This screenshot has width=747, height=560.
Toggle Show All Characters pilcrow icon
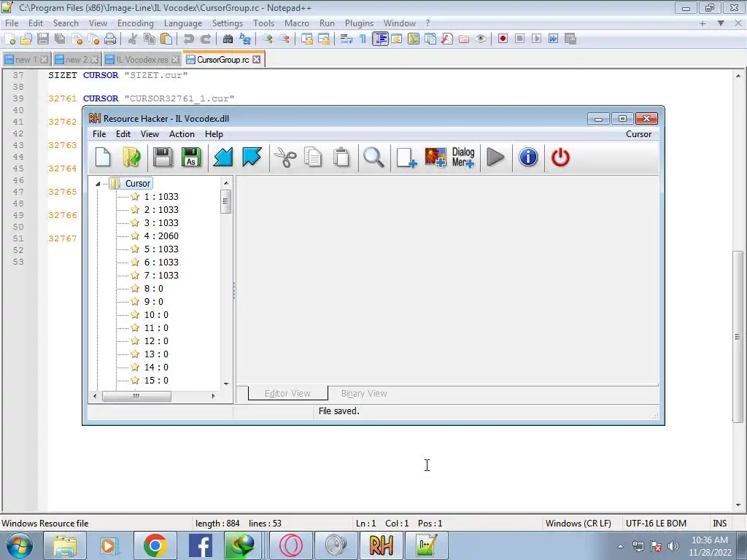(363, 39)
